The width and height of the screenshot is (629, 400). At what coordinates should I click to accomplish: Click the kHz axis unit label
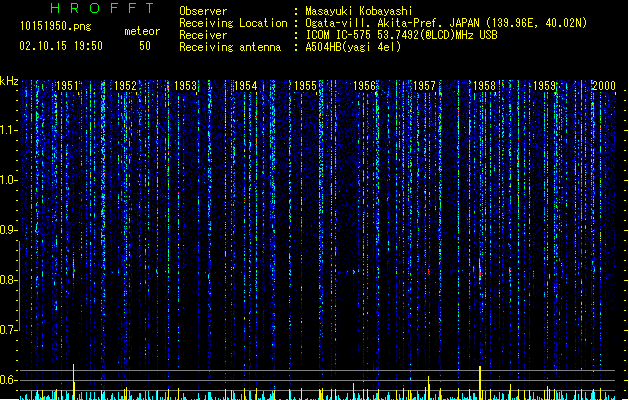pos(9,81)
